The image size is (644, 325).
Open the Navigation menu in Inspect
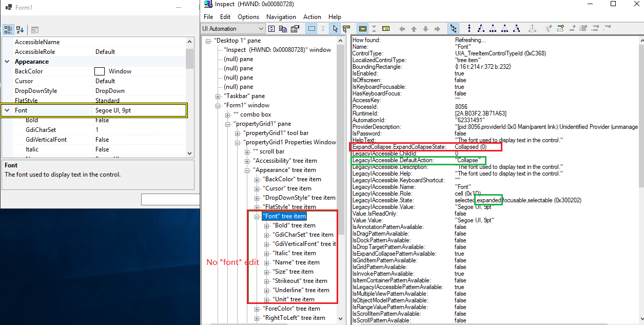[281, 16]
